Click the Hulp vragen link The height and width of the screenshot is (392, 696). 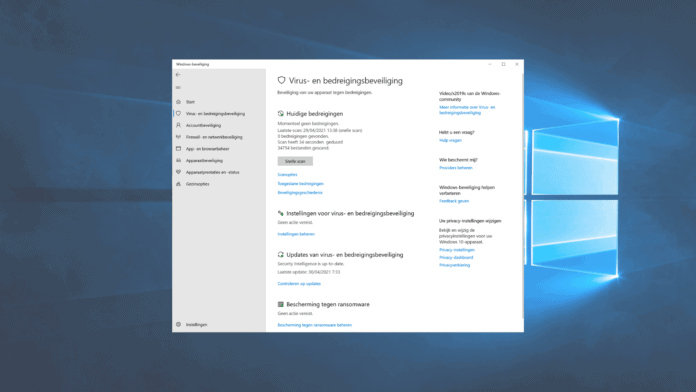click(x=451, y=140)
